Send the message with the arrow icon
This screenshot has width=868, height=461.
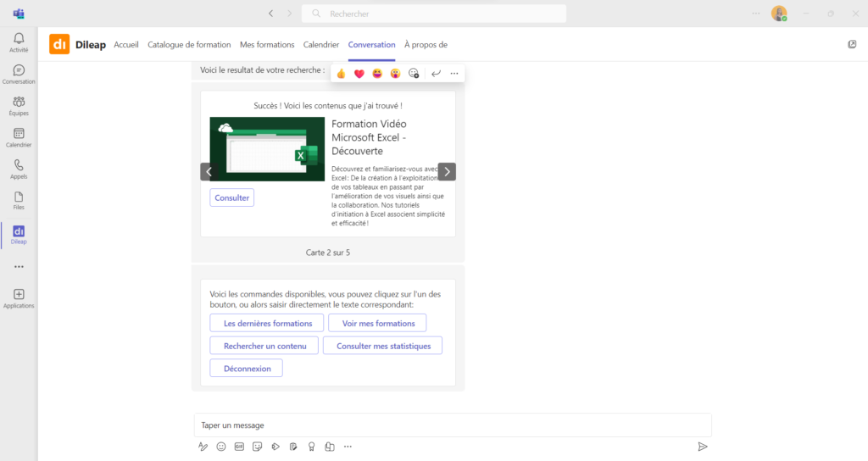click(x=702, y=447)
